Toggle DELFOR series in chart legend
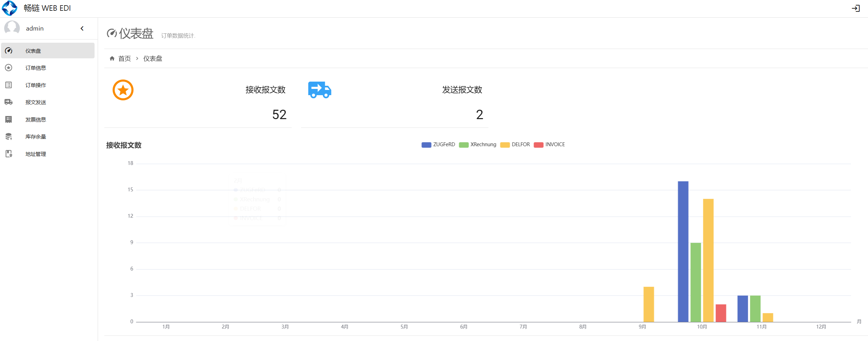The height and width of the screenshot is (341, 868). pos(515,144)
